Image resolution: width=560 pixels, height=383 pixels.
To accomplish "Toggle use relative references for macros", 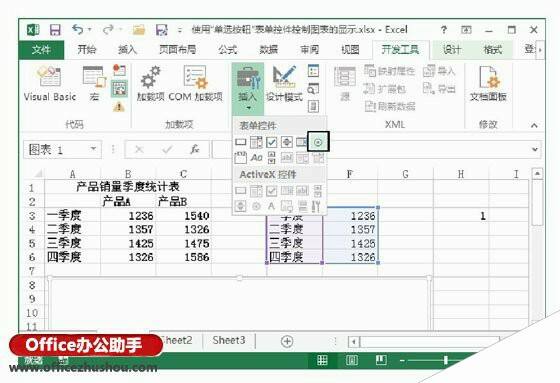I will point(119,88).
